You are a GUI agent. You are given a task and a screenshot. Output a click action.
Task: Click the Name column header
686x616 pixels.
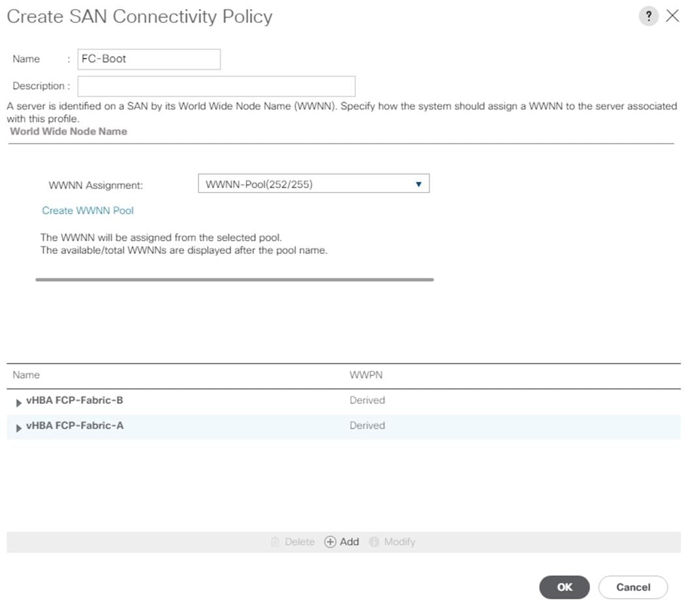(x=26, y=375)
